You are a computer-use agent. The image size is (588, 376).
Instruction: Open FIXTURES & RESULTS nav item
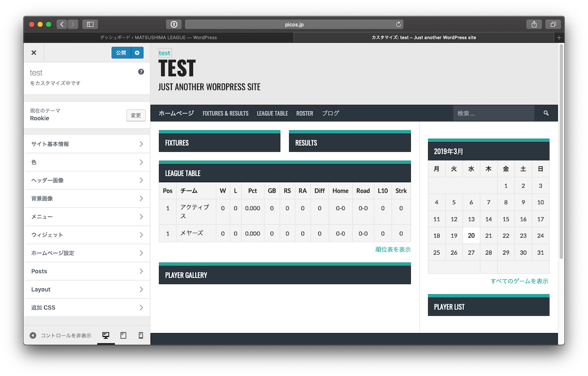(x=226, y=113)
